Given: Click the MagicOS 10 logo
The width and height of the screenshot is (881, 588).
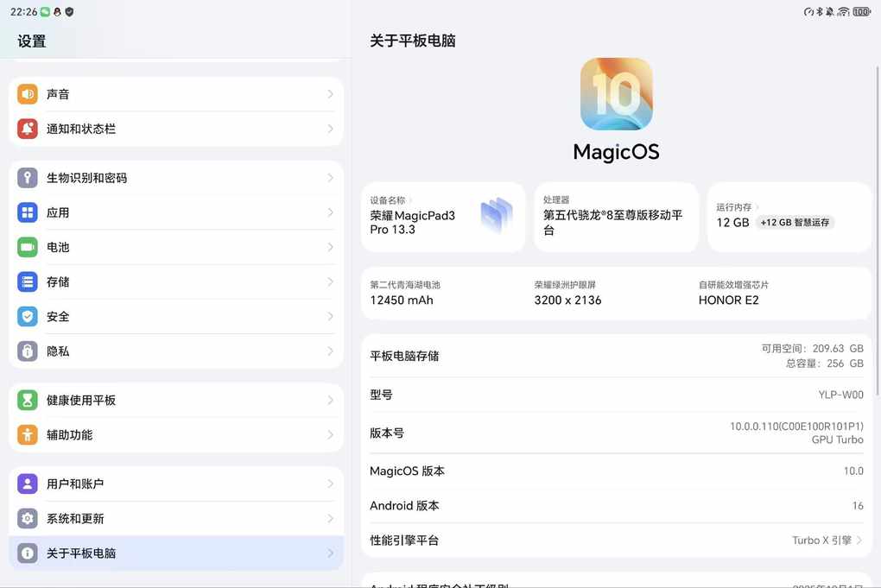Looking at the screenshot, I should 616,94.
